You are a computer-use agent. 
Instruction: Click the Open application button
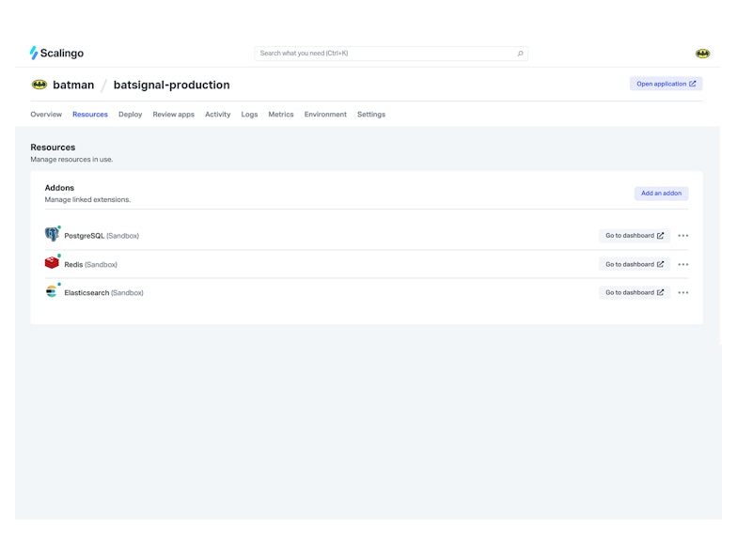[666, 84]
